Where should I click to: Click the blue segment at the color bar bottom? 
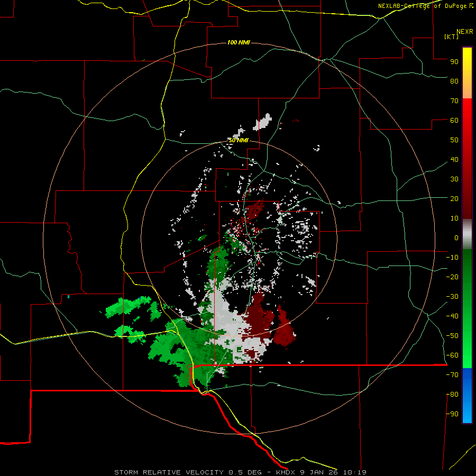(467, 395)
